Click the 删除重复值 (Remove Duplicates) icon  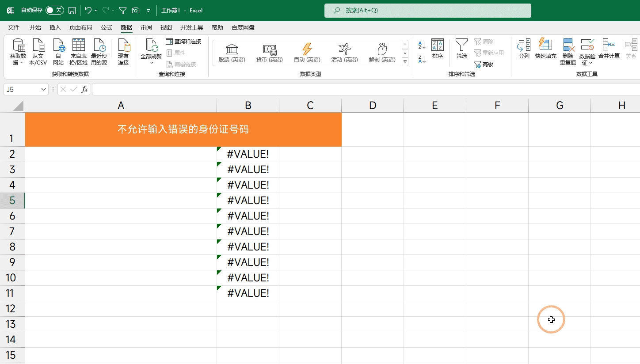click(x=568, y=52)
